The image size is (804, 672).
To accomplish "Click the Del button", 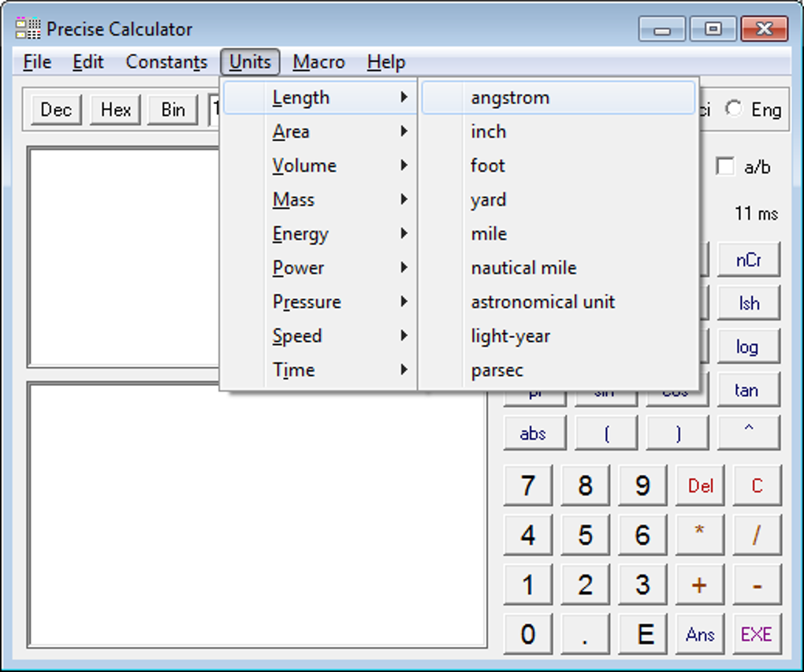I will (x=700, y=486).
